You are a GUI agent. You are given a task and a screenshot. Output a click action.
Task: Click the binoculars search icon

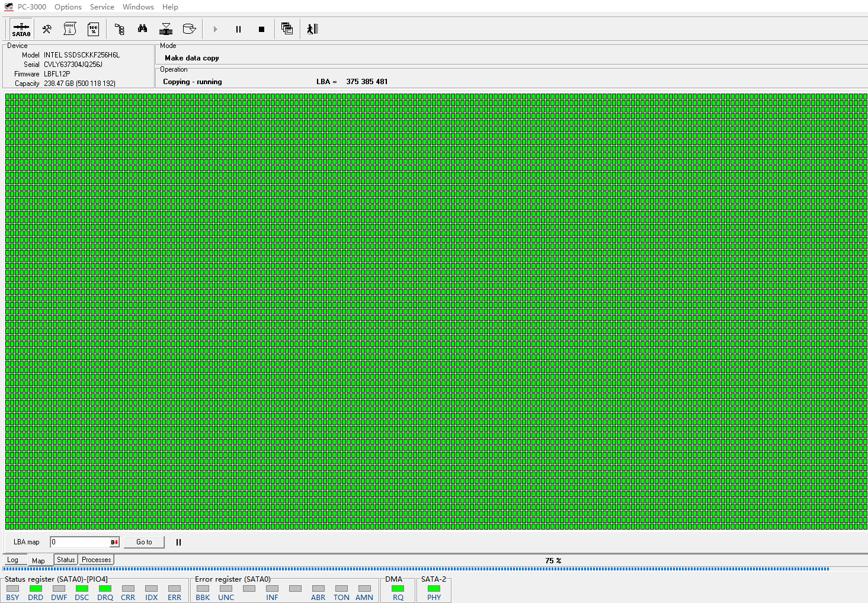tap(142, 29)
